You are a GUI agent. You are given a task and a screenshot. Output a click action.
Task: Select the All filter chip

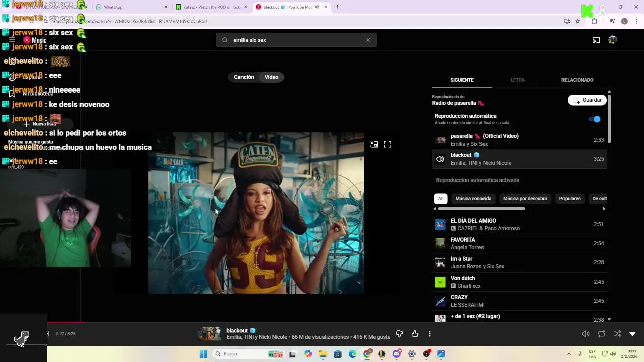click(x=441, y=199)
